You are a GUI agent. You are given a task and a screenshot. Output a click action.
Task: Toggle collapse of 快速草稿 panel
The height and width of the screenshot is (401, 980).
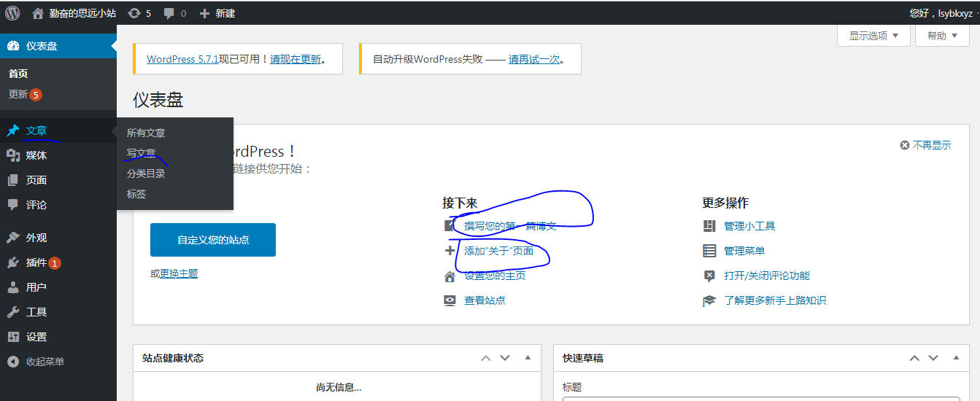tap(957, 358)
